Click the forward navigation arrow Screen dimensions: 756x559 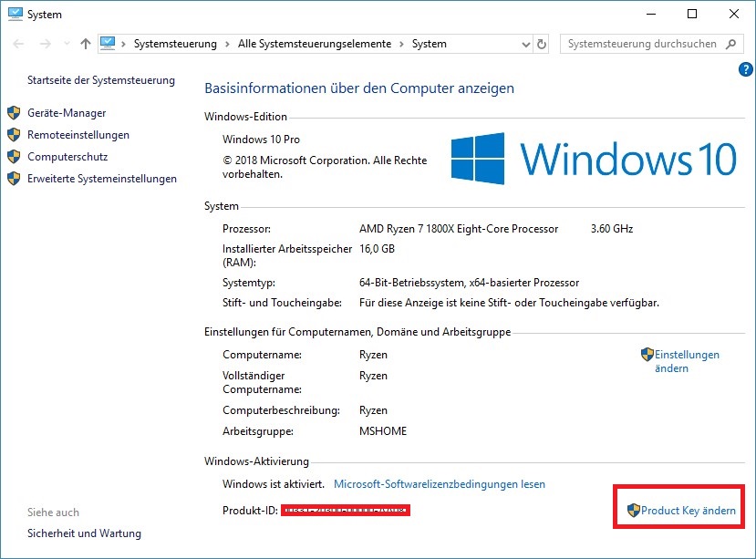46,44
